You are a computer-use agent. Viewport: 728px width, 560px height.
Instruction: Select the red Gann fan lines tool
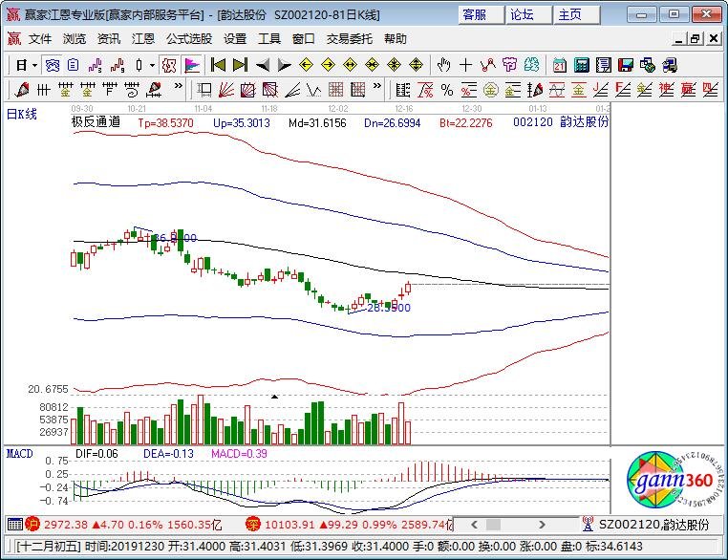coord(226,90)
